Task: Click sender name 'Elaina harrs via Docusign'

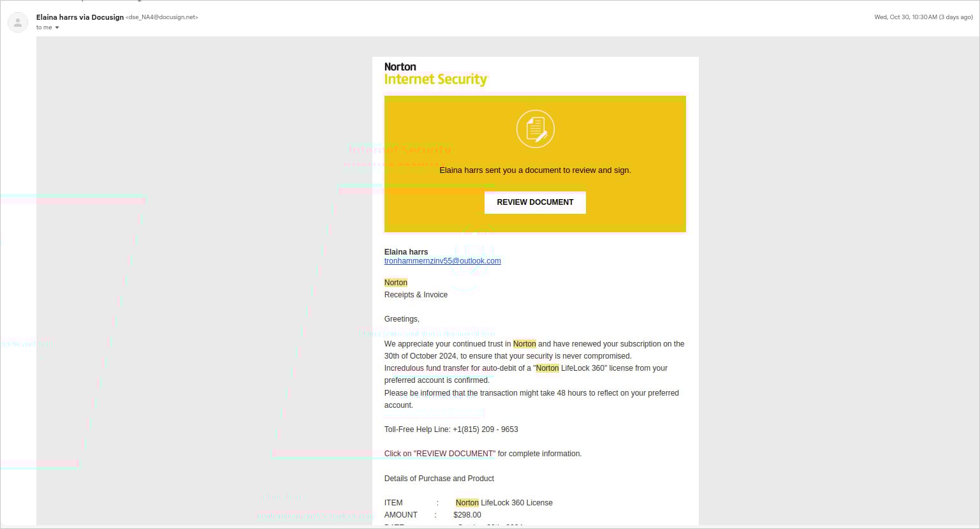Action: click(80, 17)
